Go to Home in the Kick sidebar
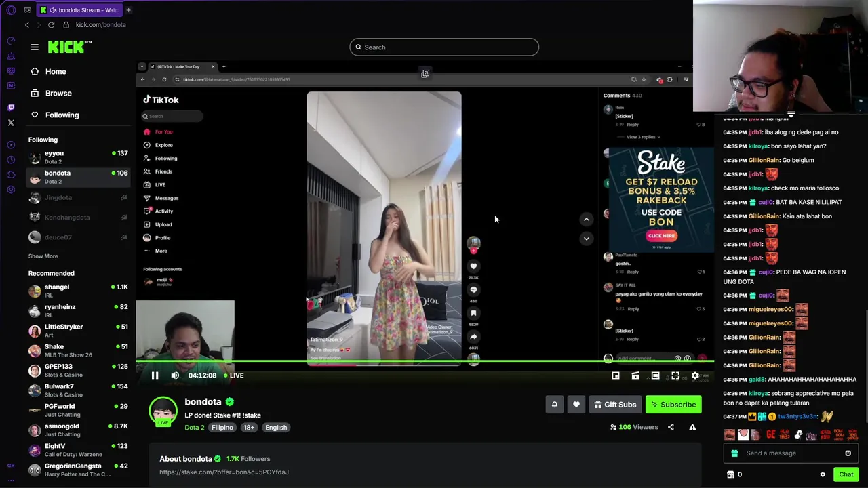The image size is (868, 488). 56,71
